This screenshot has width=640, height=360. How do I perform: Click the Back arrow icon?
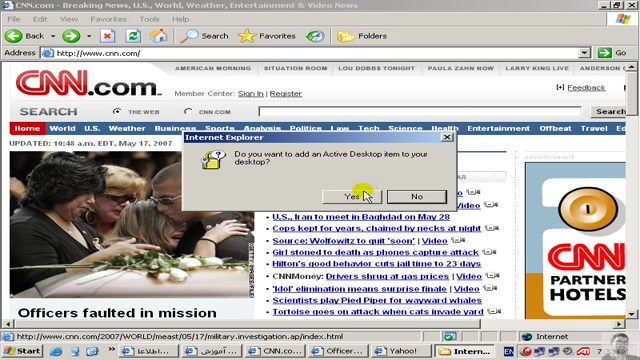pyautogui.click(x=13, y=36)
